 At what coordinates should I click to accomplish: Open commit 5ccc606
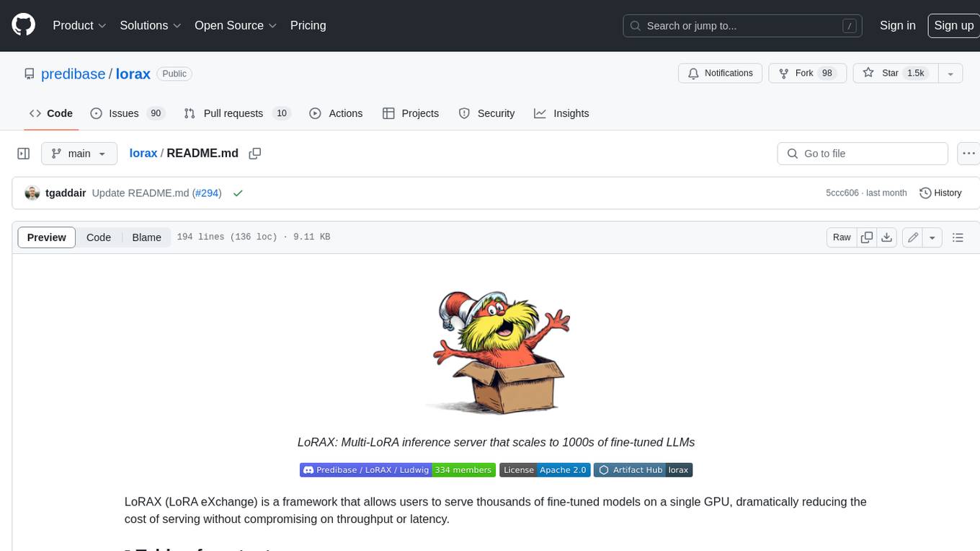click(842, 193)
